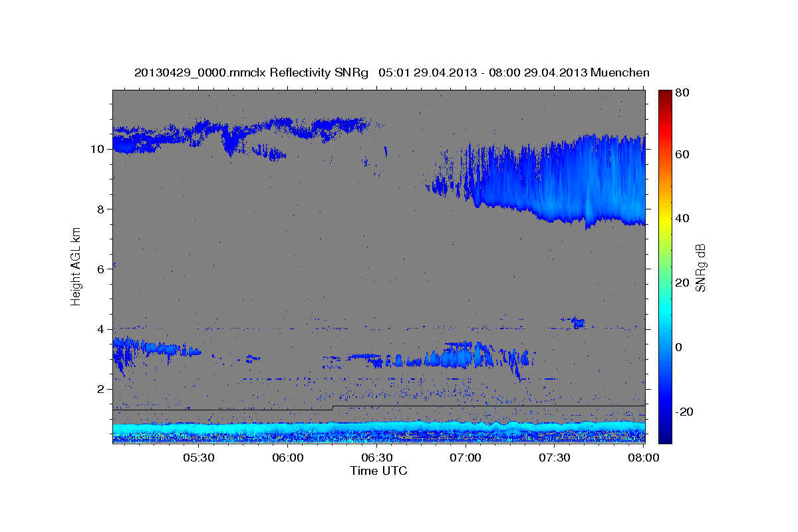The width and height of the screenshot is (798, 532).
Task: Click the height tick label 8
Action: point(100,209)
